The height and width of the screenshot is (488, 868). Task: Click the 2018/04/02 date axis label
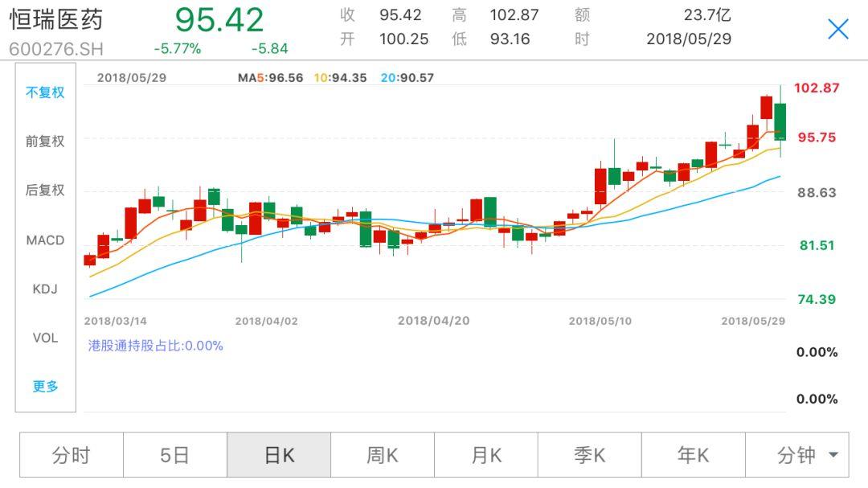pyautogui.click(x=266, y=321)
